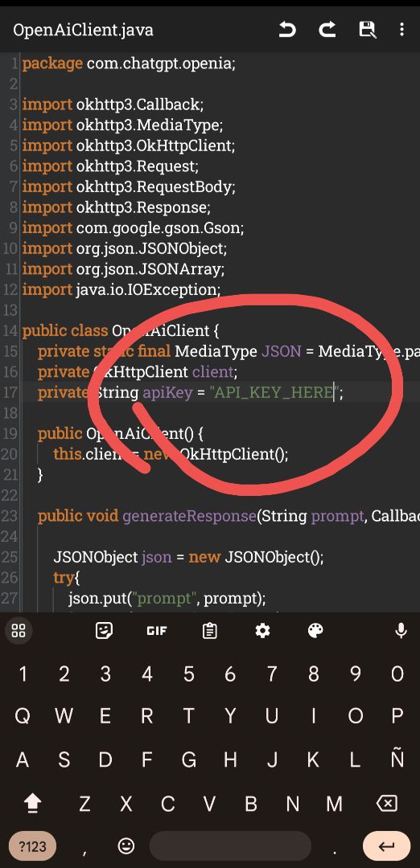Tap the space bar
The image size is (420, 868).
tap(230, 845)
